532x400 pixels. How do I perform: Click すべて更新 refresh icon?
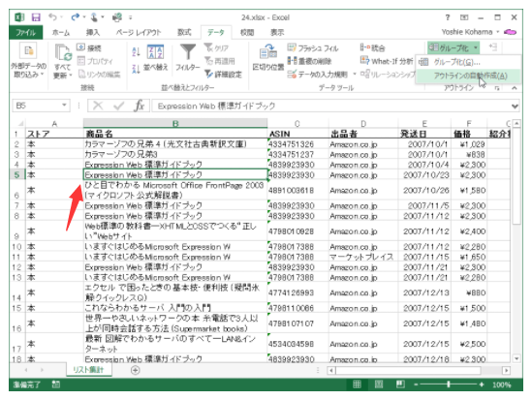63,53
